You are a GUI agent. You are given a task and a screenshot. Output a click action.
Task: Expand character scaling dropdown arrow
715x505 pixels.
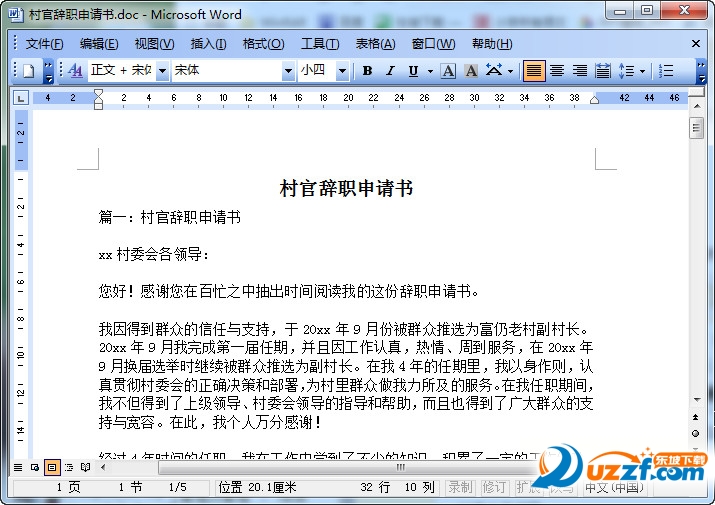click(510, 71)
